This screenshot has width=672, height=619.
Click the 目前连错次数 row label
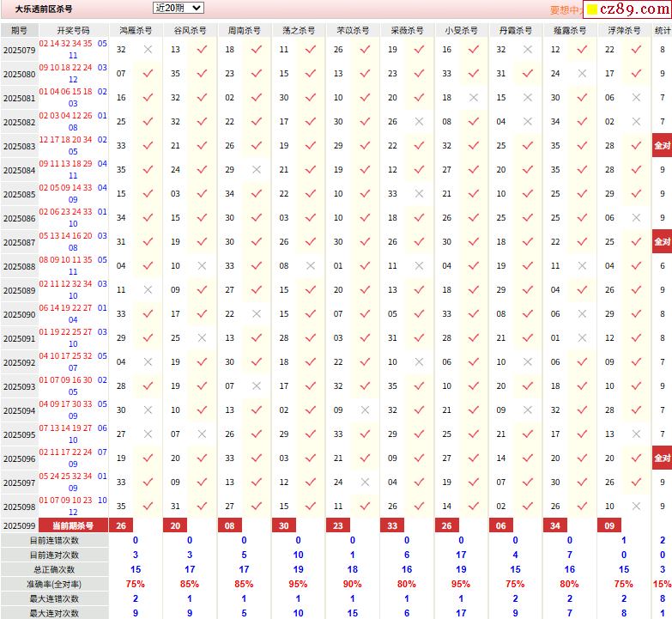pos(54,541)
